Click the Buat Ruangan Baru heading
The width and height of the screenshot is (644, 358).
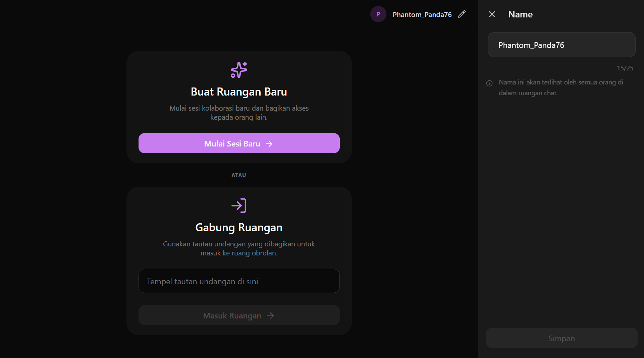[239, 92]
